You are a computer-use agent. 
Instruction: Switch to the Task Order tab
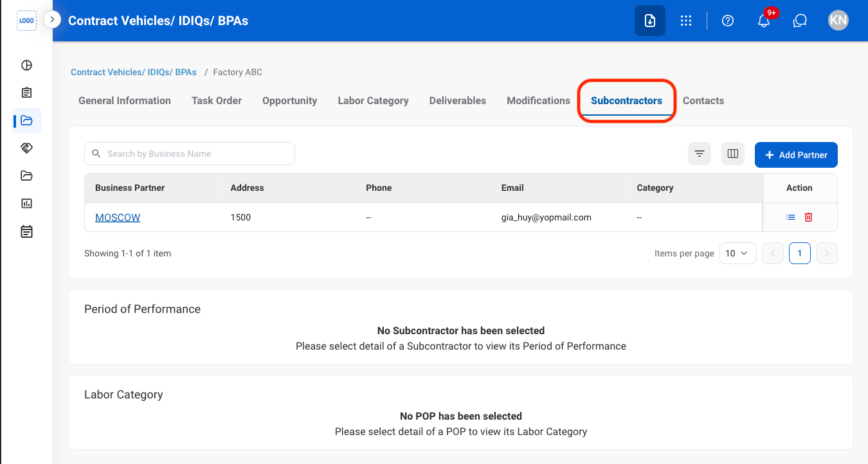coord(217,100)
